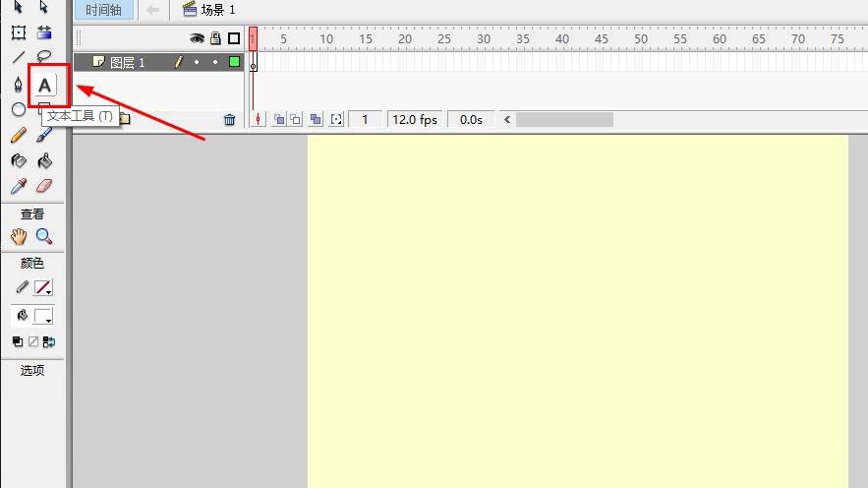868x488 pixels.
Task: Toggle lock all layers padlock icon
Action: coord(215,38)
